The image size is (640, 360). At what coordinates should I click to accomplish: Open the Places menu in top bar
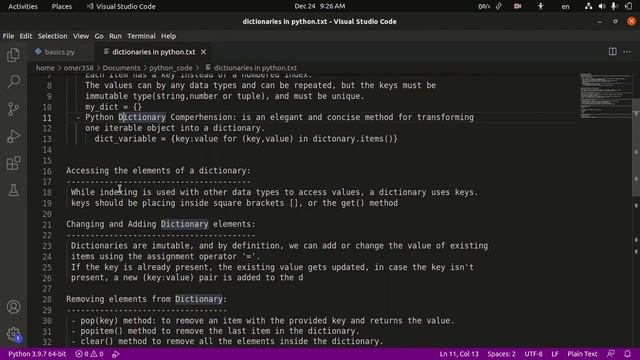[x=62, y=6]
